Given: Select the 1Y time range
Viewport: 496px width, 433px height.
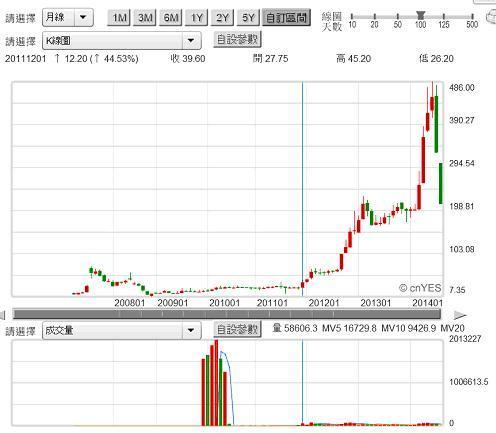Looking at the screenshot, I should coord(197,18).
